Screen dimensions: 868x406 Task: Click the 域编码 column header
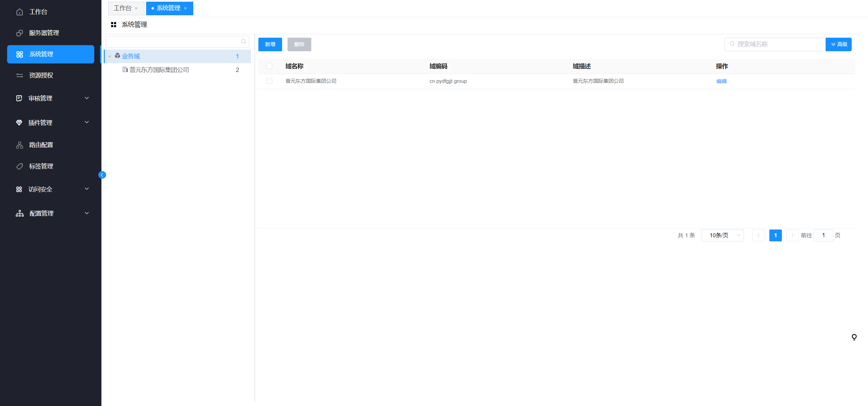(438, 66)
